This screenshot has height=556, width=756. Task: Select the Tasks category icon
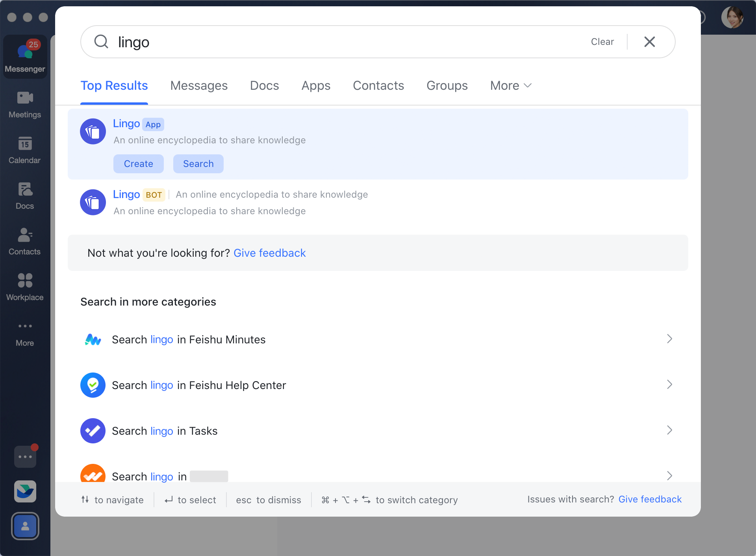pyautogui.click(x=93, y=431)
